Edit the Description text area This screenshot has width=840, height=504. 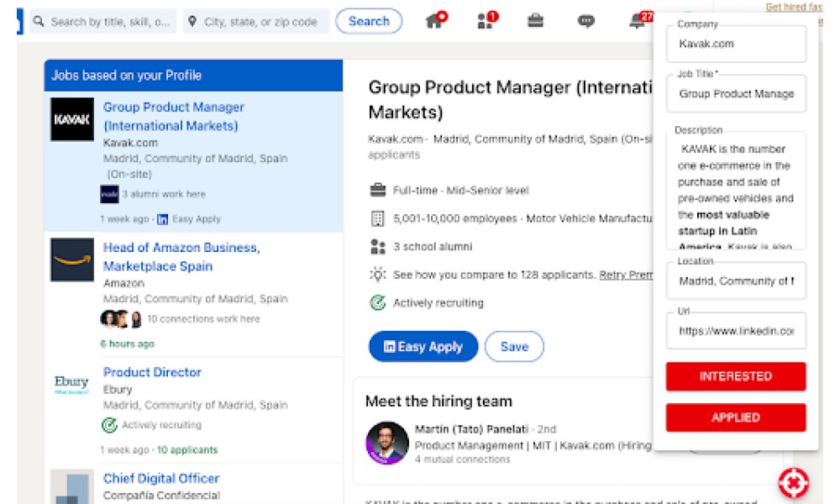point(736,190)
